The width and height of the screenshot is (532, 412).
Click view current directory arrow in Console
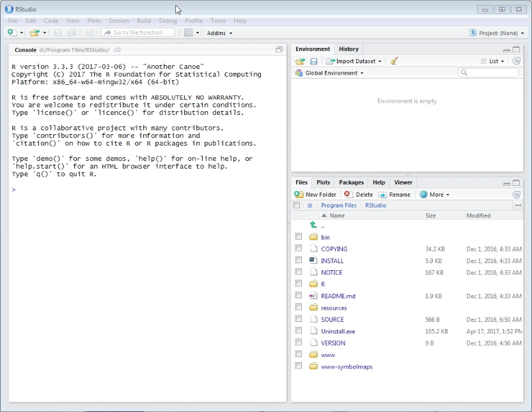pos(118,50)
